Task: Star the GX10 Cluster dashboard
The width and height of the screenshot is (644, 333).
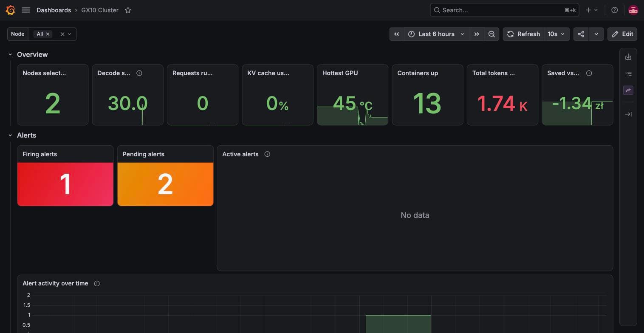Action: click(x=128, y=10)
